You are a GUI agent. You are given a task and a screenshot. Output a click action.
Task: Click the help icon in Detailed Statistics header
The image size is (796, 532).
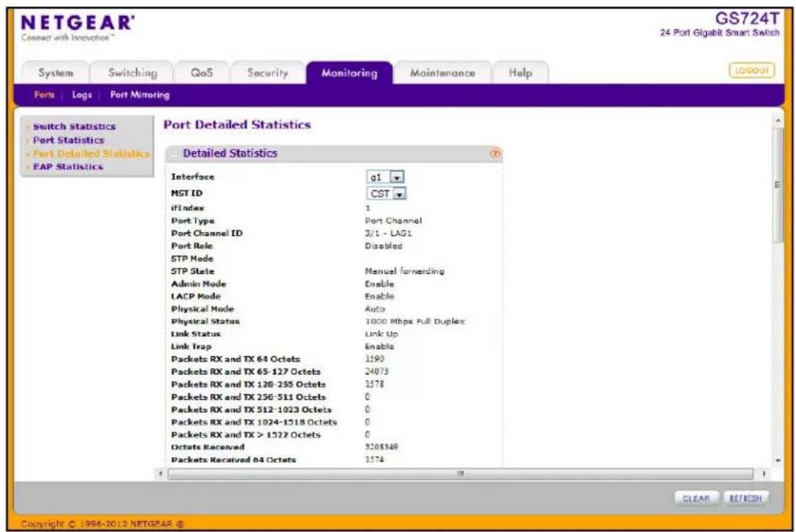pyautogui.click(x=495, y=154)
